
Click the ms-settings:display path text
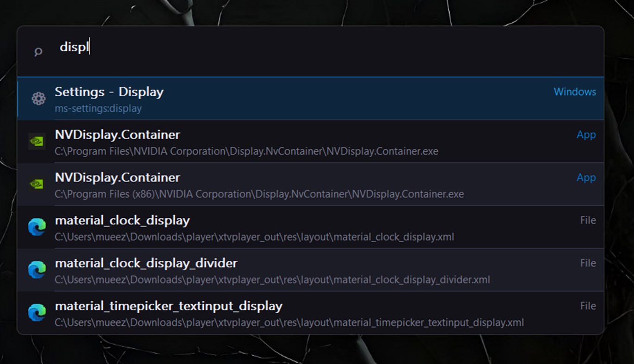click(98, 109)
